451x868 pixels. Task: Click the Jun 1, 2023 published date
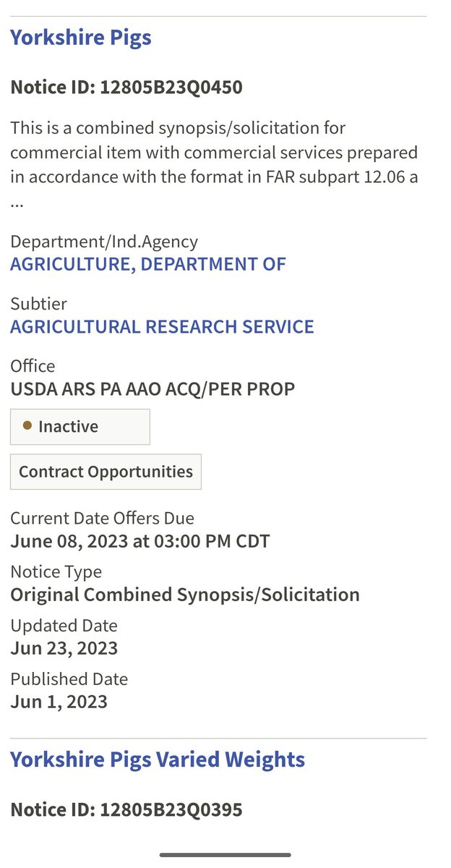click(59, 701)
